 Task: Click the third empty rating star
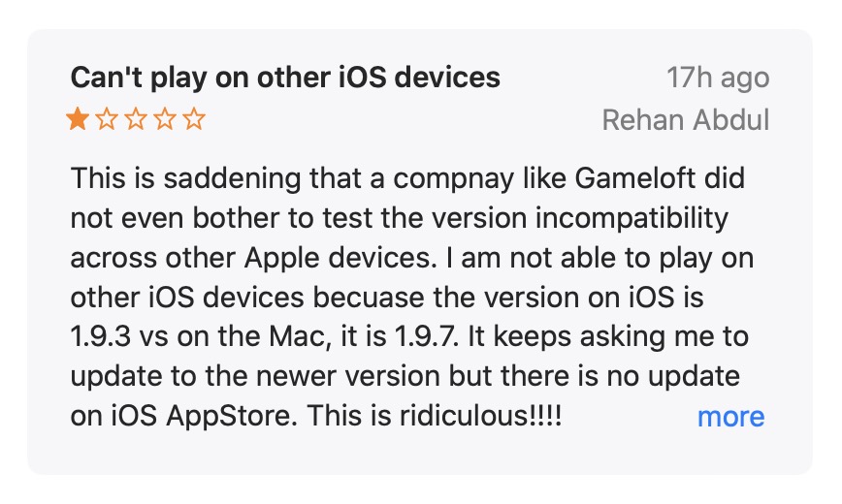coord(136,120)
